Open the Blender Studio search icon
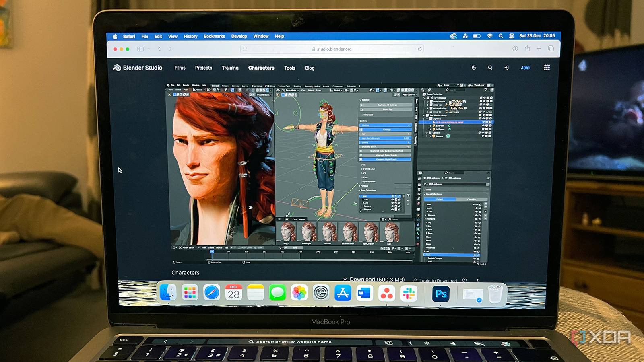This screenshot has height=362, width=644. coord(490,68)
